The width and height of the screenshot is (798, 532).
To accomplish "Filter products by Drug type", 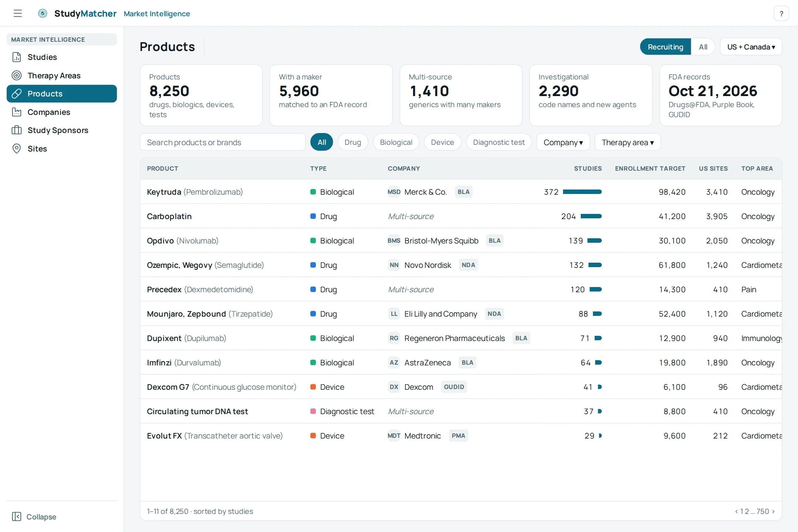I will click(353, 142).
